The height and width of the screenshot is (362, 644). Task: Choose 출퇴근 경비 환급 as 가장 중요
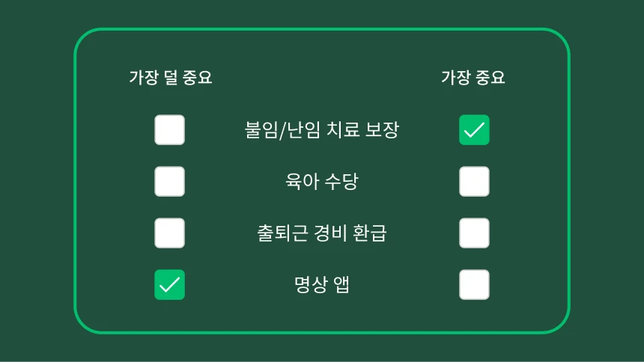[474, 233]
